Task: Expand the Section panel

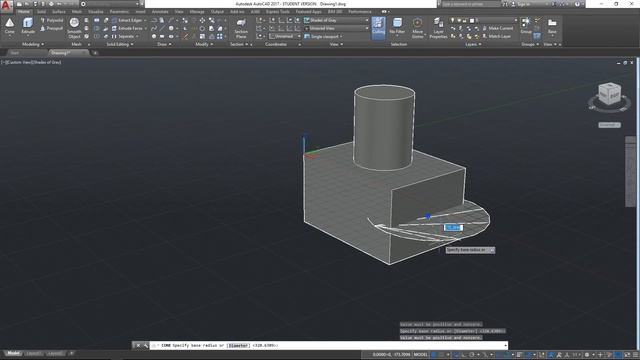Action: (x=239, y=44)
